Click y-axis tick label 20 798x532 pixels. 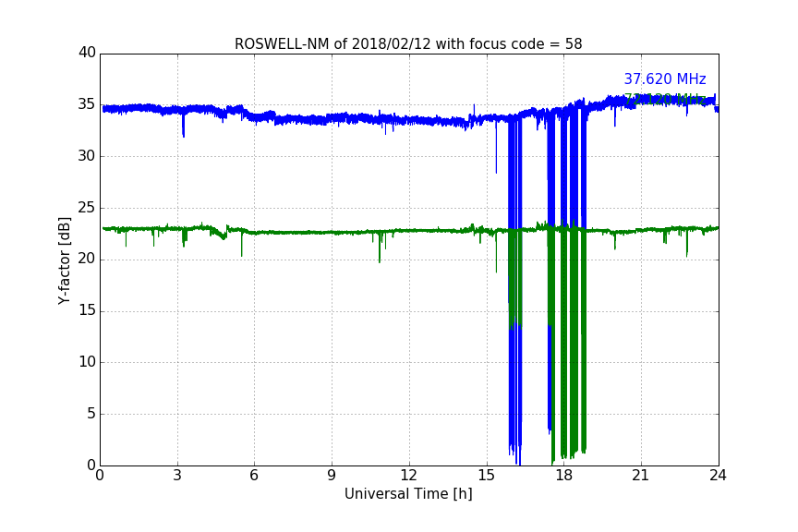pyautogui.click(x=87, y=260)
